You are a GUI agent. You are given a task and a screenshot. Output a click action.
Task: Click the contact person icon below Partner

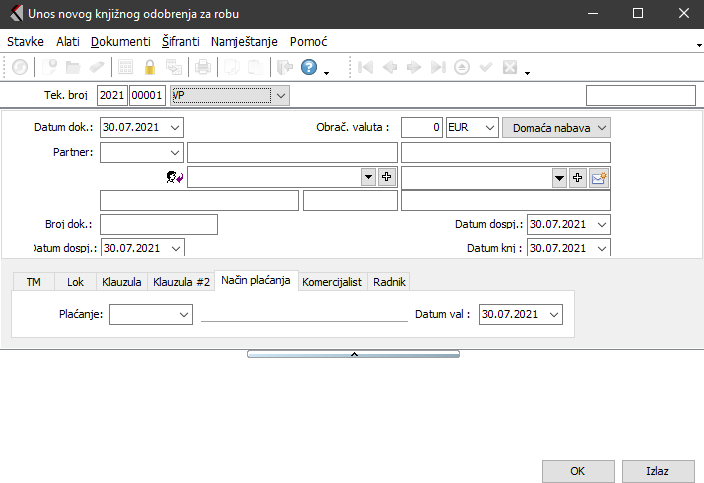pyautogui.click(x=175, y=177)
